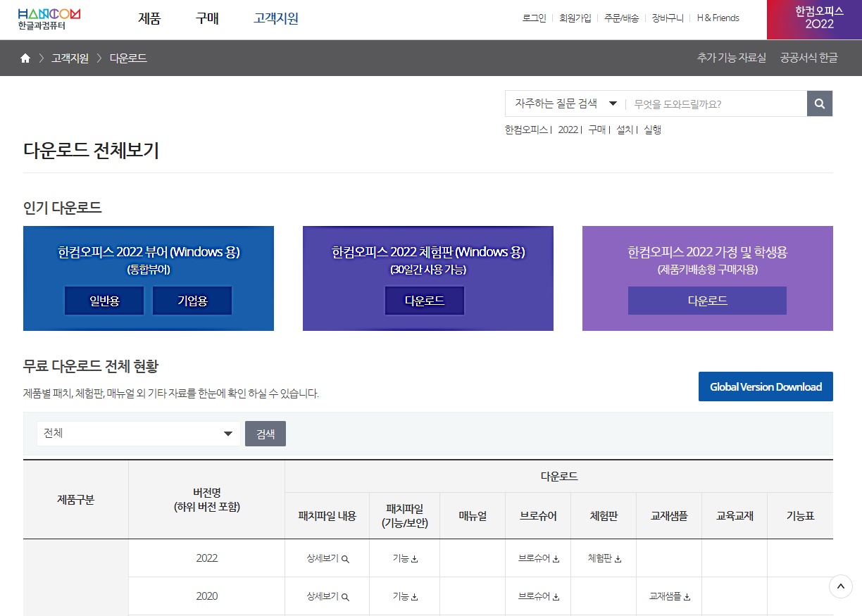Click 다운로드 for 가정 및 학생용
The height and width of the screenshot is (616, 862).
[x=707, y=301]
